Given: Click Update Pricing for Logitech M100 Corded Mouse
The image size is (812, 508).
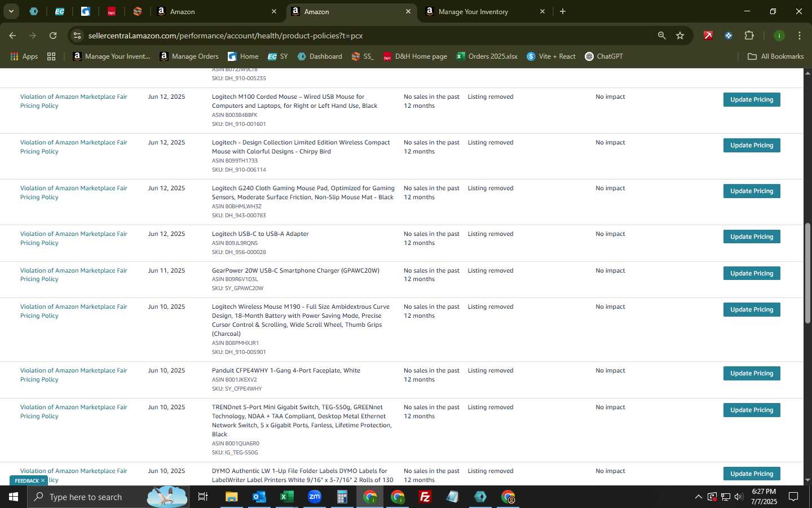Looking at the screenshot, I should pos(752,99).
